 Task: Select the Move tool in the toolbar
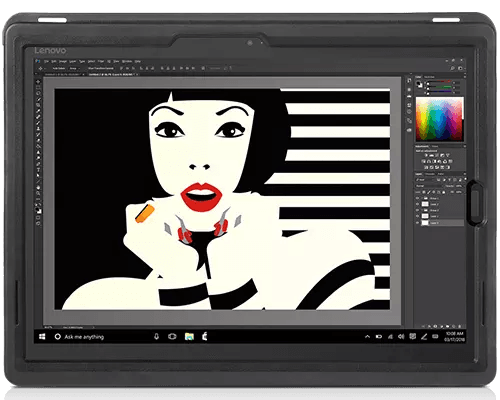[x=38, y=81]
